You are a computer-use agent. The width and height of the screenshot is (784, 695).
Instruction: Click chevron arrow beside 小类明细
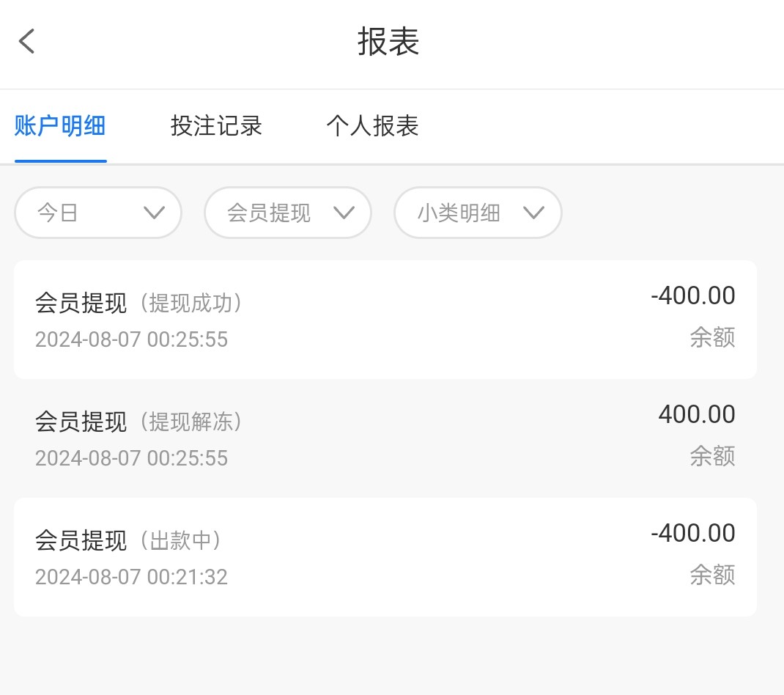pos(534,213)
